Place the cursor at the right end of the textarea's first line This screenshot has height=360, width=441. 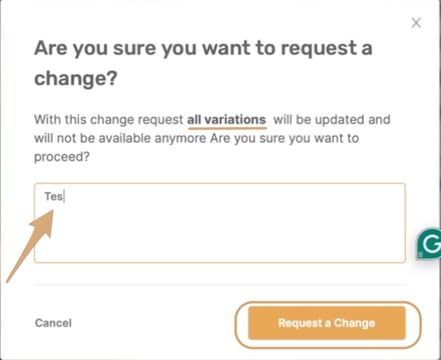tap(398, 196)
